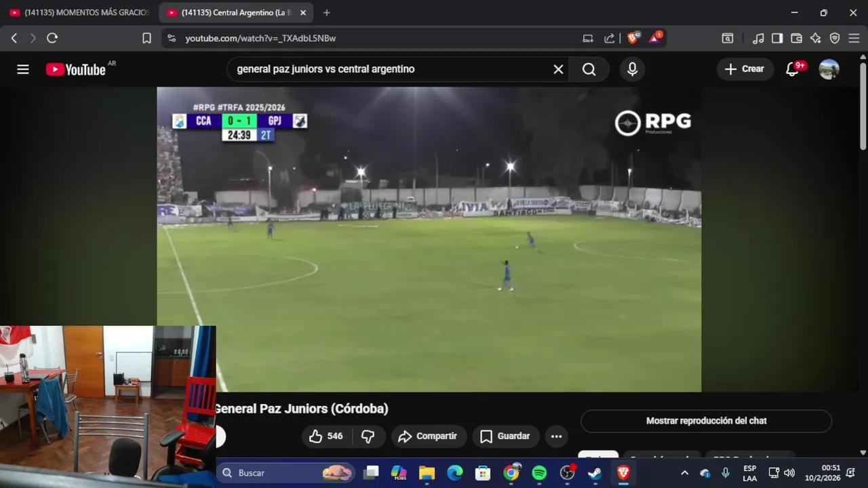868x488 pixels.
Task: Switch to MOMENTOS MÁS GRACIOSOS tab
Action: (79, 13)
